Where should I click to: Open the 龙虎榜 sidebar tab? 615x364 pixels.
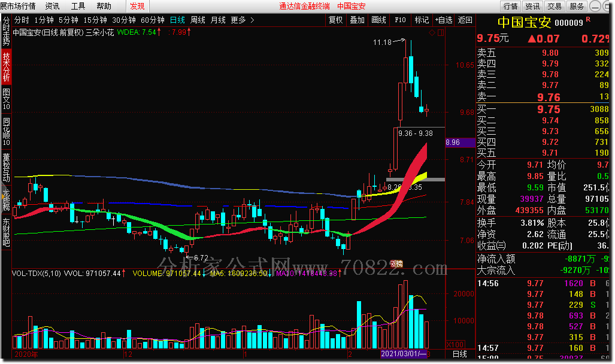[x=6, y=199]
